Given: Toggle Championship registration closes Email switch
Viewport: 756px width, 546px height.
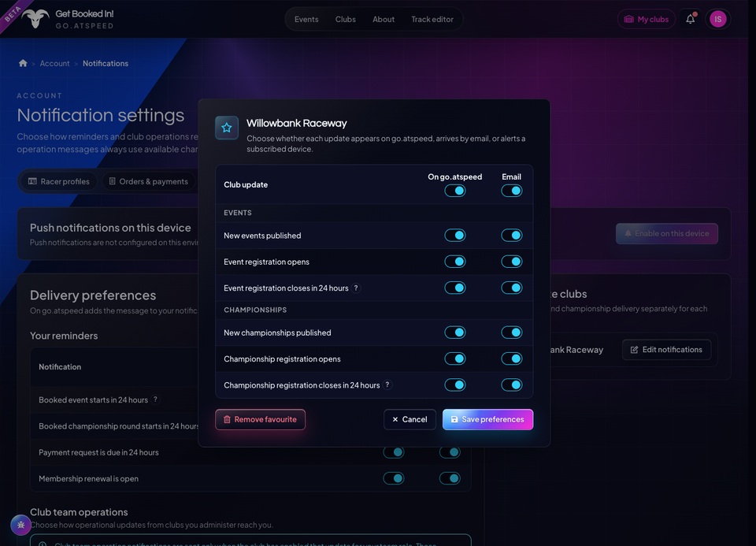Looking at the screenshot, I should 511,385.
